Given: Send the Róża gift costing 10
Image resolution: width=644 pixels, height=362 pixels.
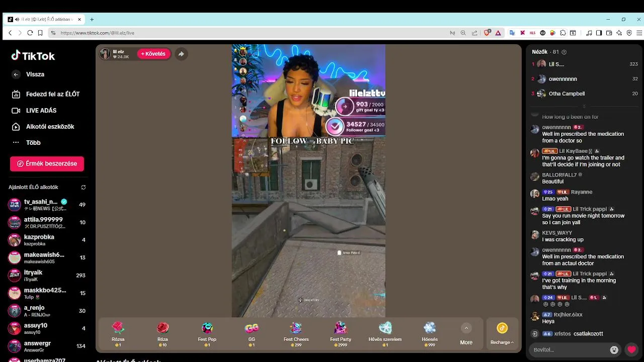Looking at the screenshot, I should [163, 334].
